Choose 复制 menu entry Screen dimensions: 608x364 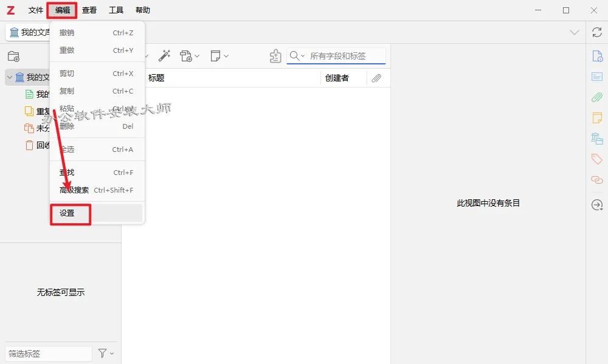pyautogui.click(x=97, y=91)
